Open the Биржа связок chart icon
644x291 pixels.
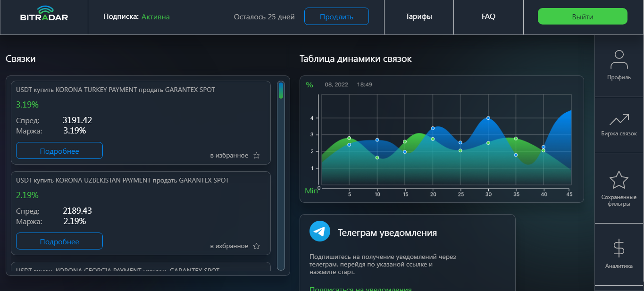pos(619,119)
